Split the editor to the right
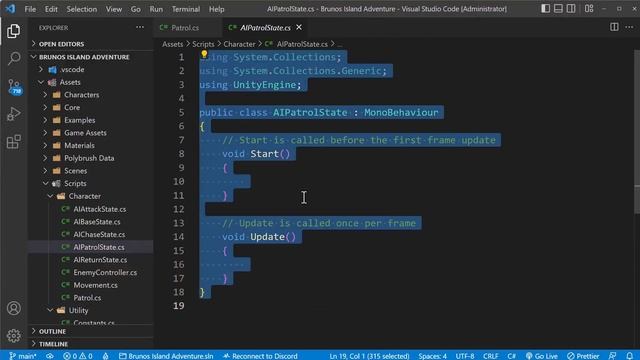This screenshot has width=640, height=360. pos(614,27)
